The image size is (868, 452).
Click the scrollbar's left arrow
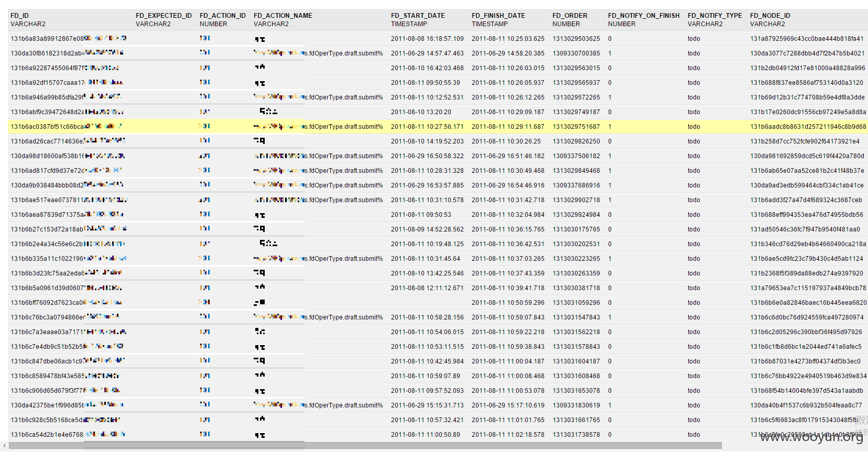[x=4, y=446]
